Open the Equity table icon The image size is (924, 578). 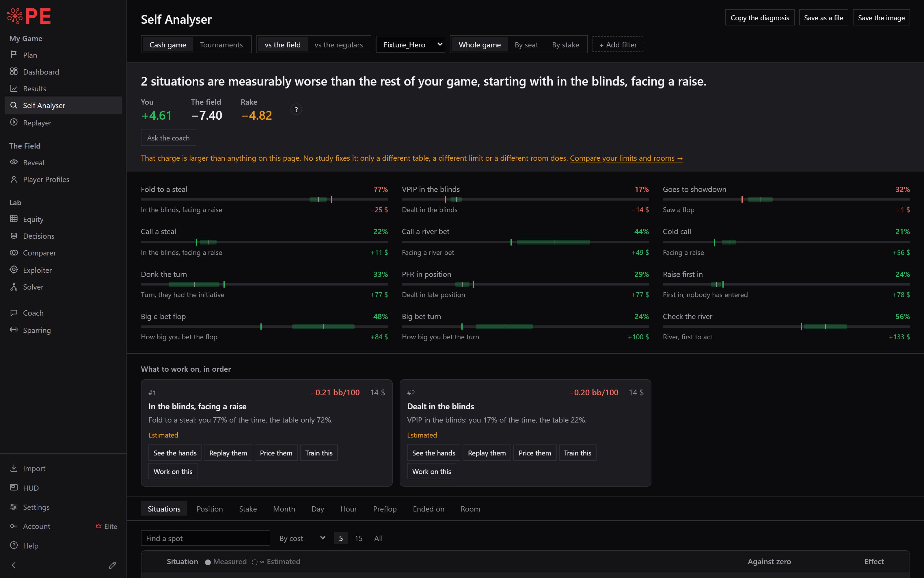[14, 219]
